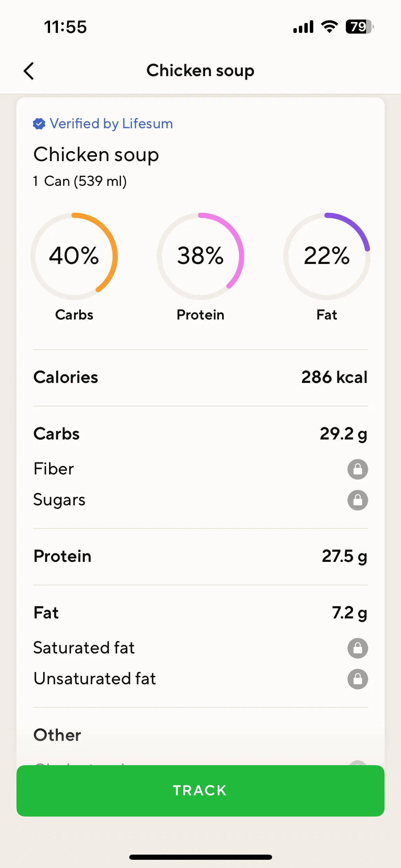This screenshot has width=401, height=868.
Task: Tap the Saturated fat lock icon
Action: click(357, 648)
